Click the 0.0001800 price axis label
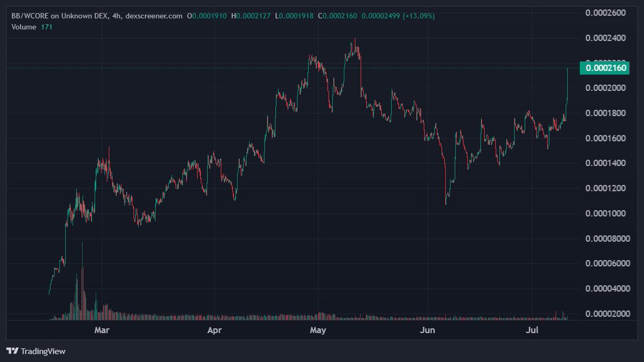 tap(606, 113)
